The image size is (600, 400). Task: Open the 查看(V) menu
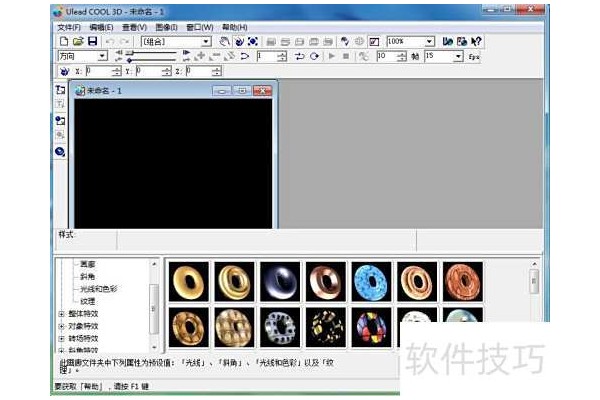134,27
